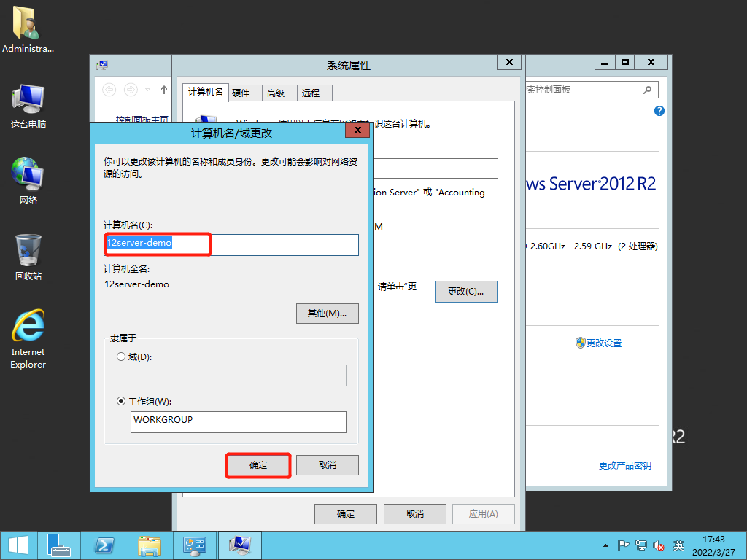Minimize the Control Panel system window

[x=605, y=63]
